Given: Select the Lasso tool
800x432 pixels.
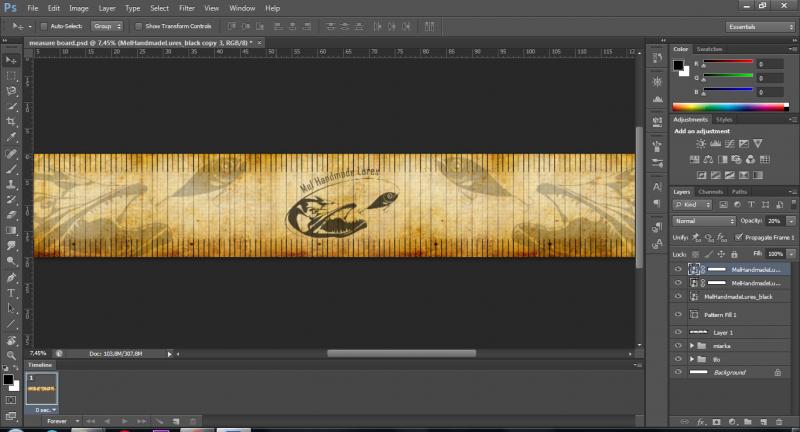Looking at the screenshot, I should [12, 90].
